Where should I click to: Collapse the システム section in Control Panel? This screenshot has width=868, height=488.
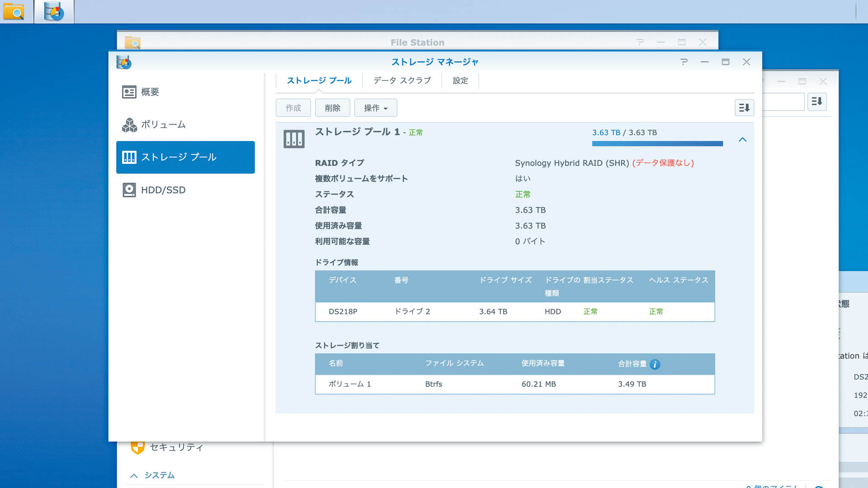tap(134, 476)
